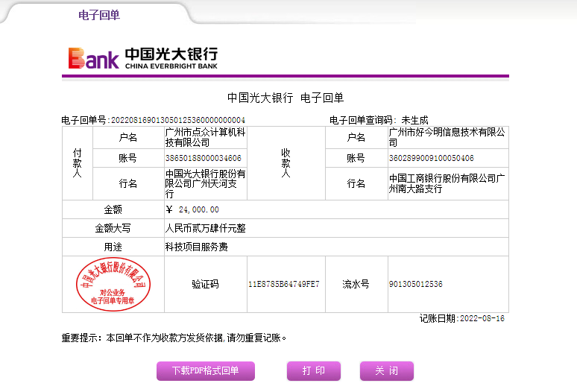The height and width of the screenshot is (392, 577).
Task: Click the query code status 未生成
Action: pyautogui.click(x=414, y=120)
